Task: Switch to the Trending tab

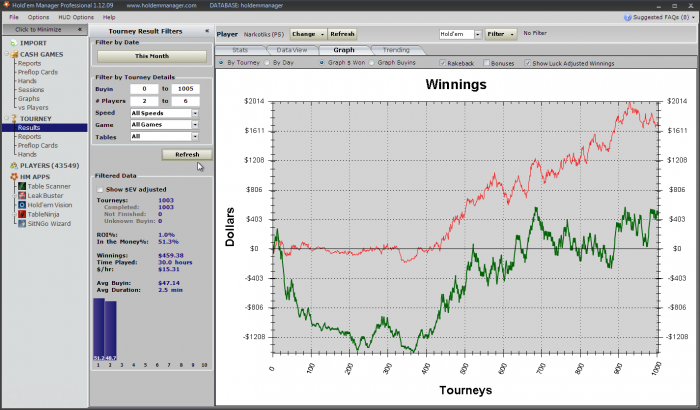Action: (x=396, y=50)
